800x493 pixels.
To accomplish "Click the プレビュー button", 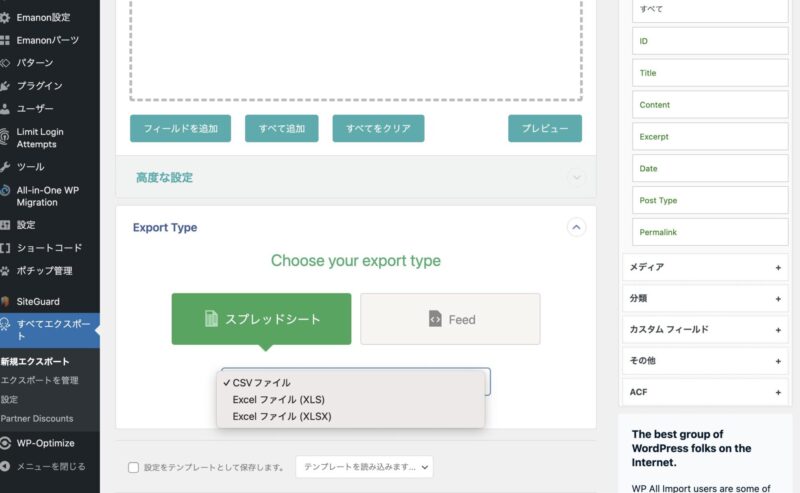I will [545, 129].
